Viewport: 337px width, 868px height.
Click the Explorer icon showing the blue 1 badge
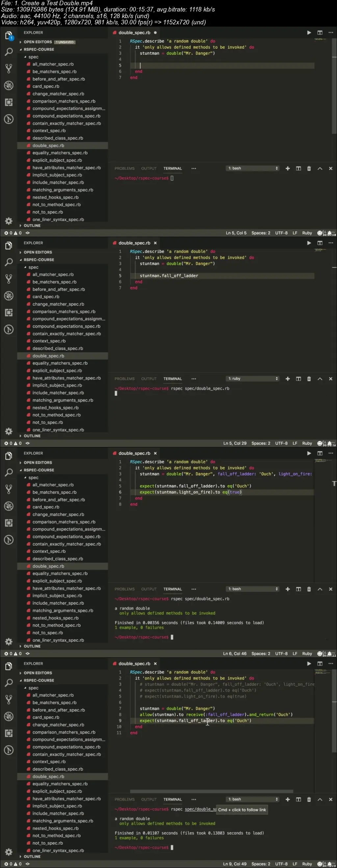pos(9,35)
